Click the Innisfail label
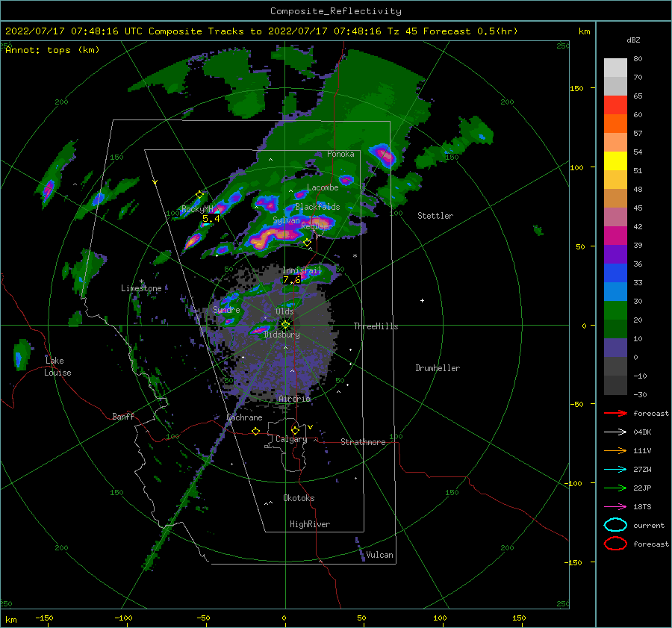Viewport: 672px width, 628px height. click(x=302, y=270)
